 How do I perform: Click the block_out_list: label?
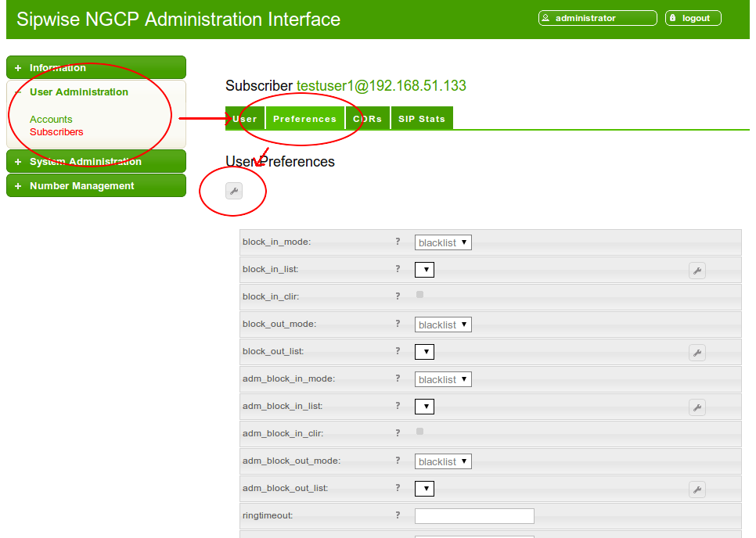point(273,352)
